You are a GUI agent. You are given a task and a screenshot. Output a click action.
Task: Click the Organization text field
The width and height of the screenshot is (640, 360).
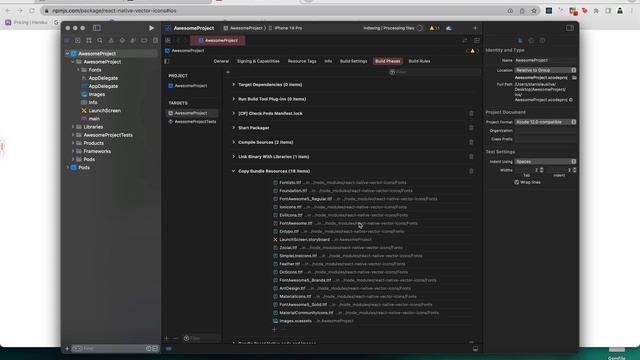545,131
